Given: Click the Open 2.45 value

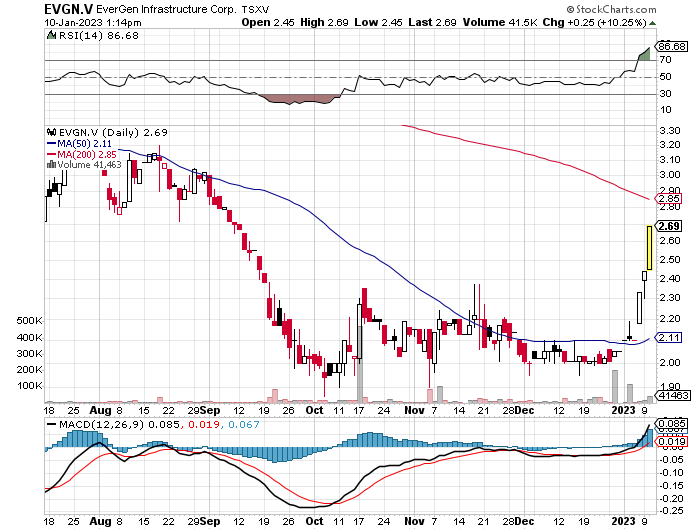Looking at the screenshot, I should click(268, 22).
